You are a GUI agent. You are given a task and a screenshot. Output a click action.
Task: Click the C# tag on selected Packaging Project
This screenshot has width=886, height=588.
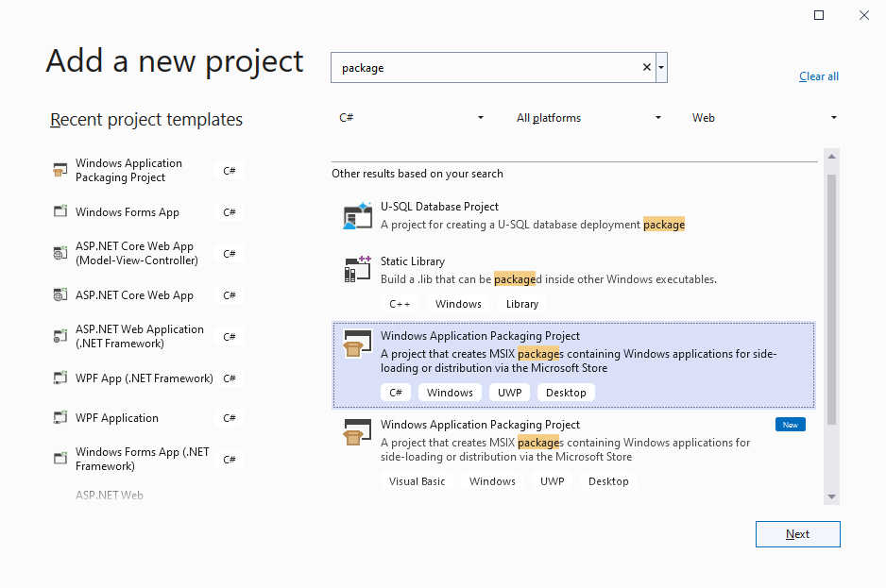(x=396, y=393)
